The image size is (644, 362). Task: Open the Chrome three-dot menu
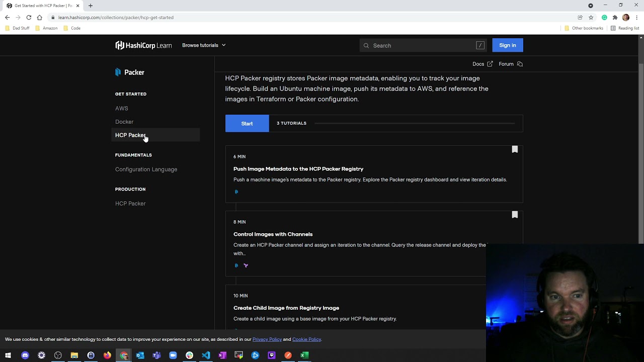point(637,18)
